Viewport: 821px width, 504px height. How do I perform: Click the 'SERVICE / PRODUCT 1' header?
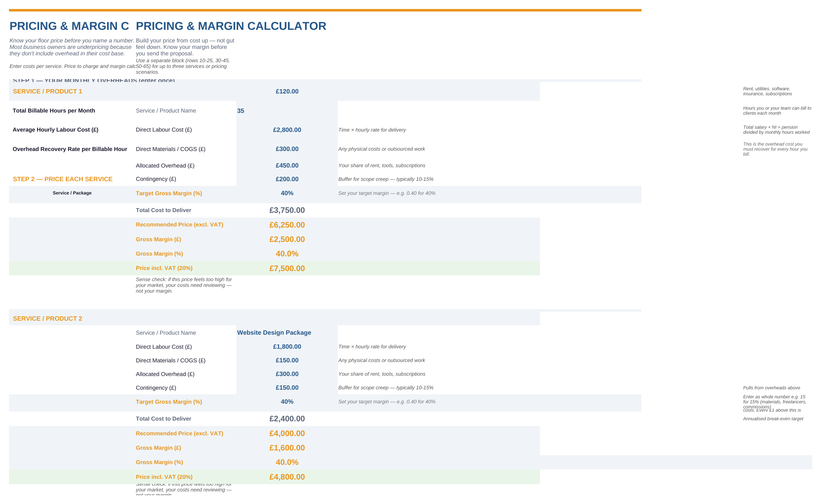click(47, 91)
